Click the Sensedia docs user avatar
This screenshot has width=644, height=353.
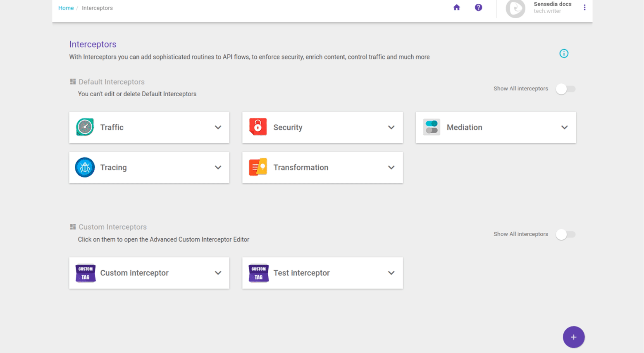515,8
